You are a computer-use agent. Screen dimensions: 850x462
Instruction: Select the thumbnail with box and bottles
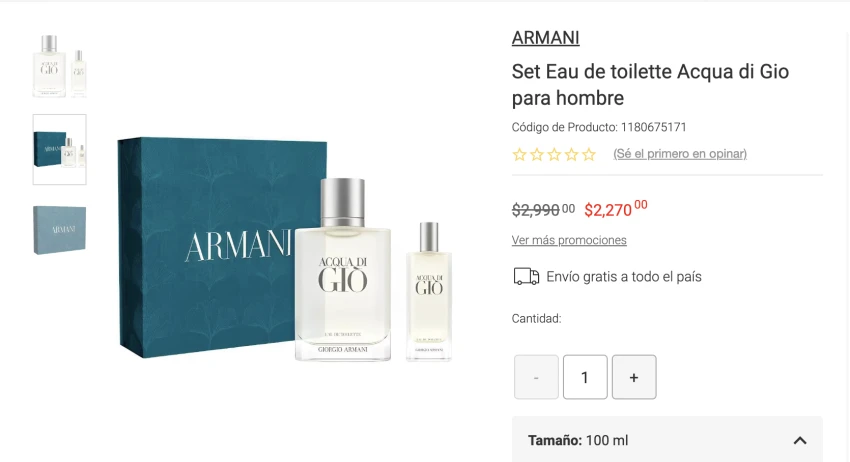[x=60, y=149]
